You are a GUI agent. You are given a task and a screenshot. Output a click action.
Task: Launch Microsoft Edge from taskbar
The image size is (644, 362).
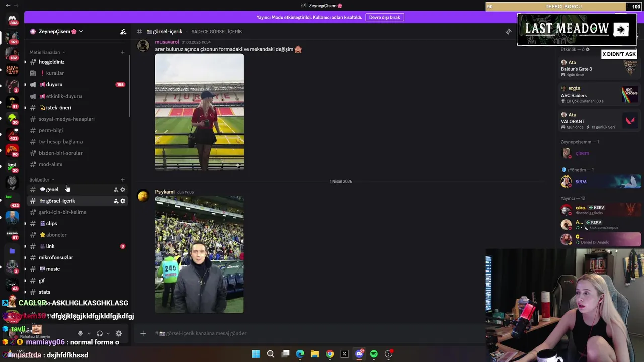(300, 354)
